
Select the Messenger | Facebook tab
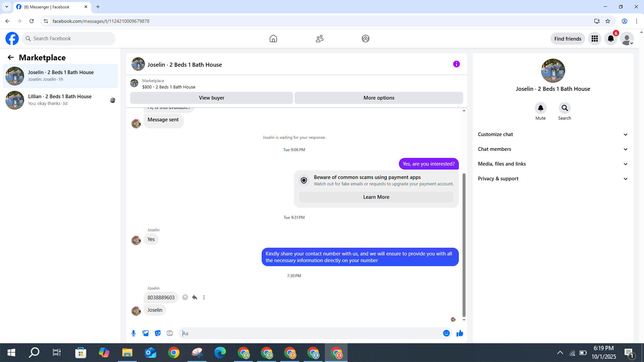click(x=52, y=7)
